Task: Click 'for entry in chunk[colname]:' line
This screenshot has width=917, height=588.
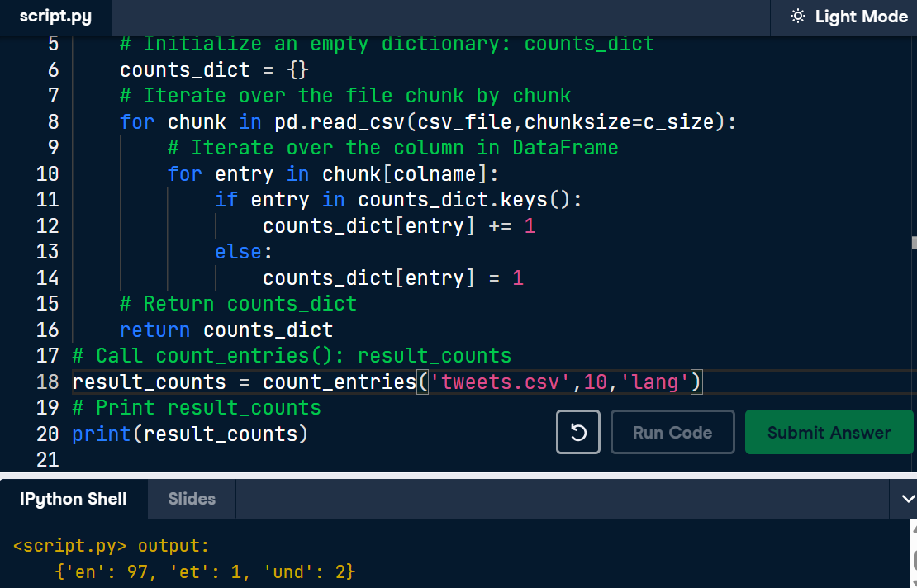Action: click(x=334, y=174)
